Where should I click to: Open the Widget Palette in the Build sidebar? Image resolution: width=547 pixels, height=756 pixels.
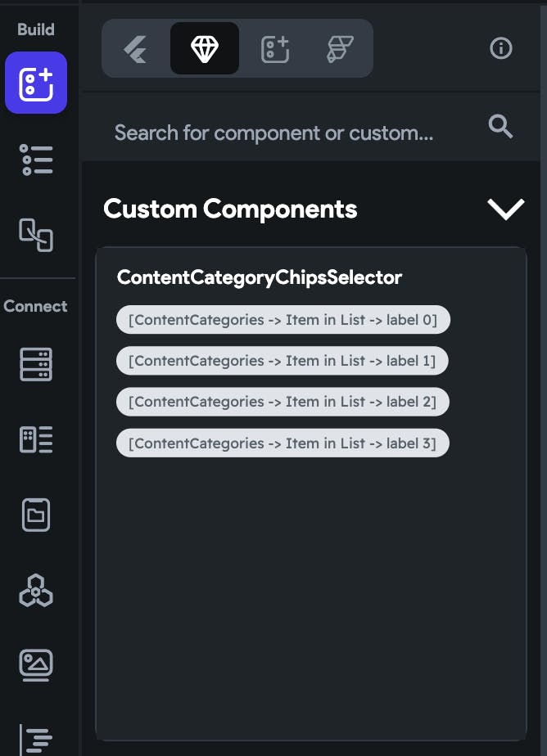point(36,83)
